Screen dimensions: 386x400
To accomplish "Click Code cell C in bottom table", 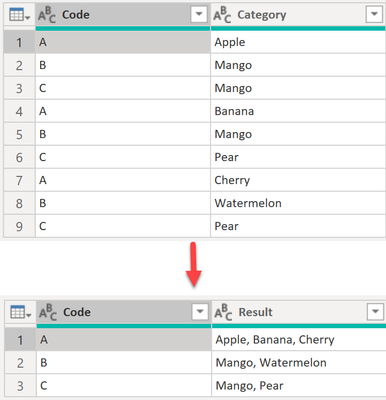I will tap(124, 386).
